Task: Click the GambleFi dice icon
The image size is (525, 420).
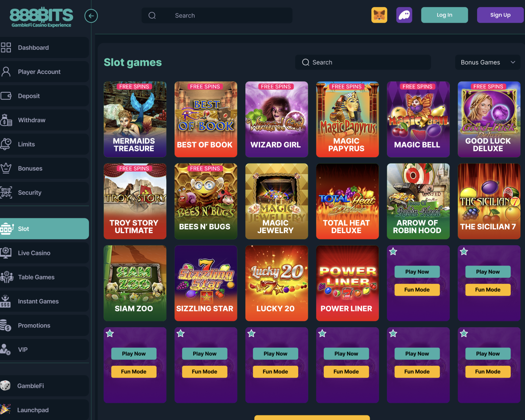Action: coord(5,386)
